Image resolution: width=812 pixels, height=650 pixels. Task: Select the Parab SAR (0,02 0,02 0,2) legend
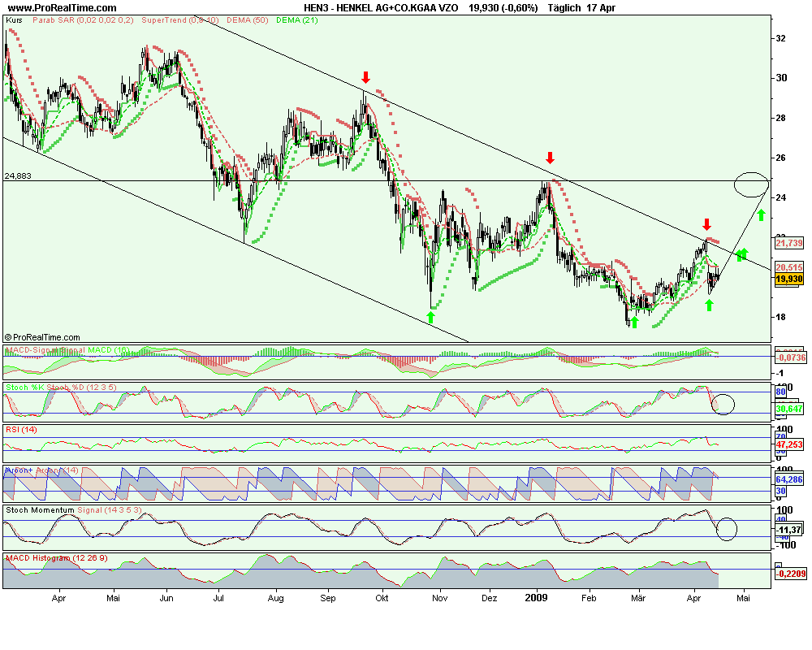click(83, 20)
